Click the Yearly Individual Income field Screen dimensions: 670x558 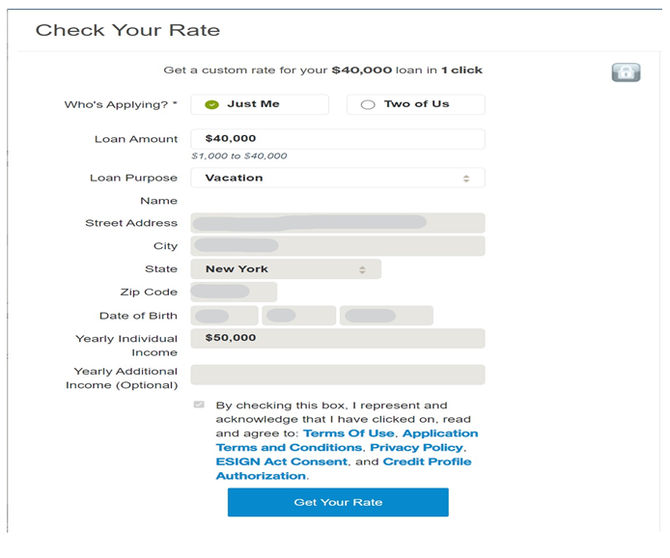tap(337, 339)
